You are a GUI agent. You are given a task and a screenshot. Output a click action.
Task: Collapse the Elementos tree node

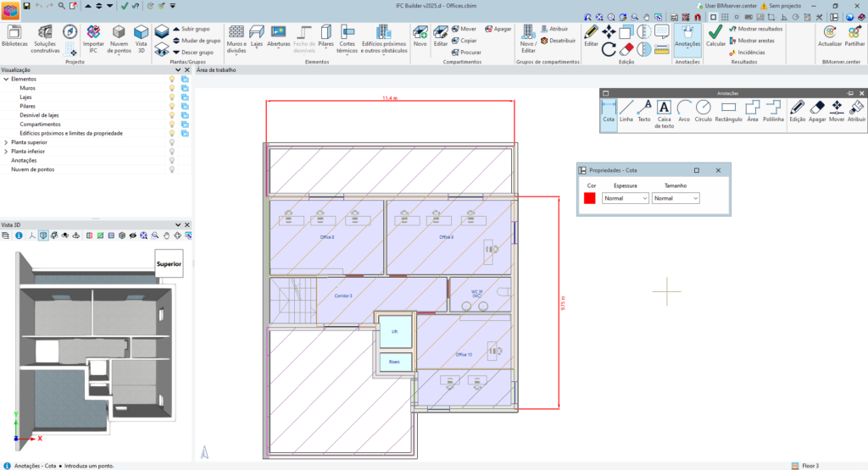6,79
